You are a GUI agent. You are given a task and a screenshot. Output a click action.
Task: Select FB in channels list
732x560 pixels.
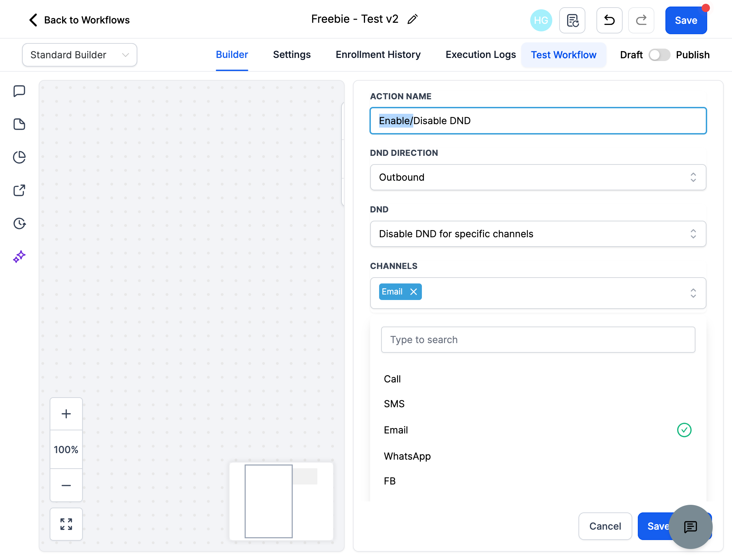coord(538,481)
